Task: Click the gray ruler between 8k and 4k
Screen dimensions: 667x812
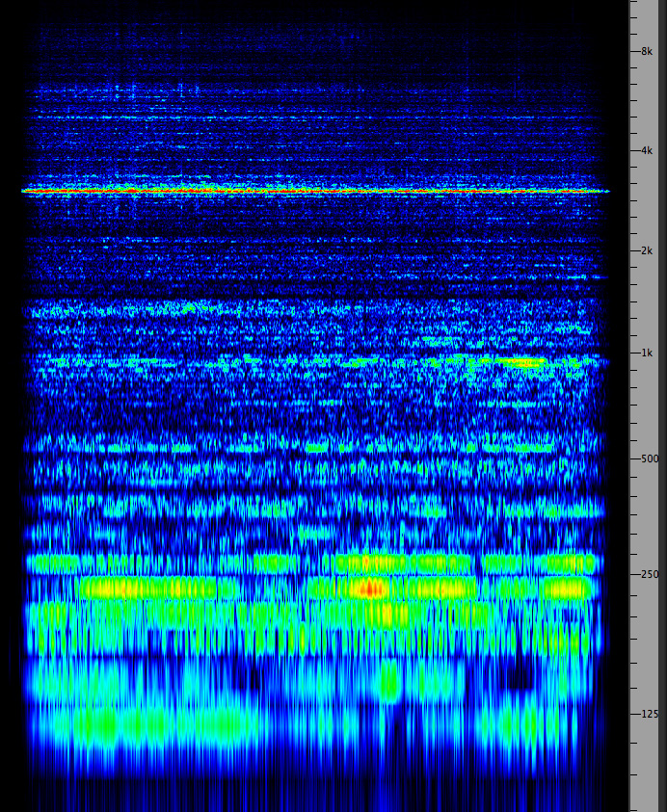Action: pyautogui.click(x=643, y=101)
